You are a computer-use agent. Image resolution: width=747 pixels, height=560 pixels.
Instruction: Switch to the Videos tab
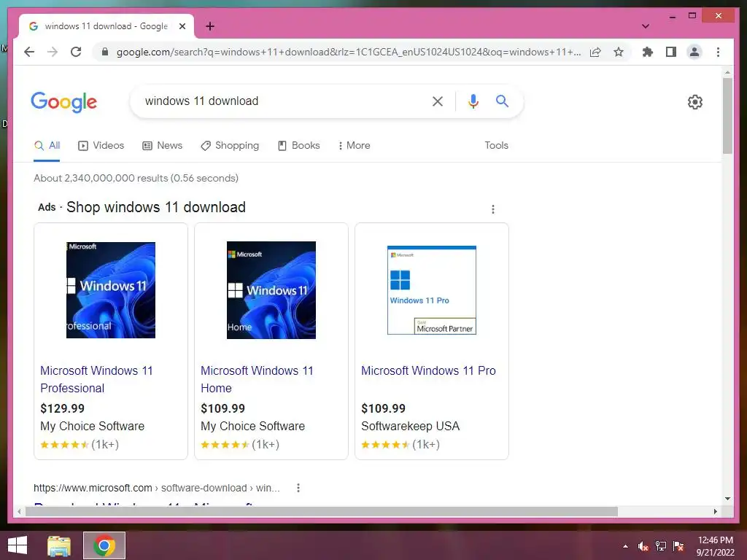click(101, 146)
